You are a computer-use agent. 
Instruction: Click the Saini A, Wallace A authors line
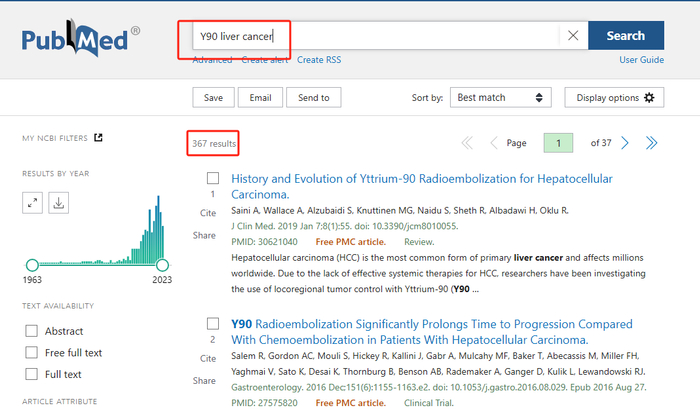(x=400, y=210)
